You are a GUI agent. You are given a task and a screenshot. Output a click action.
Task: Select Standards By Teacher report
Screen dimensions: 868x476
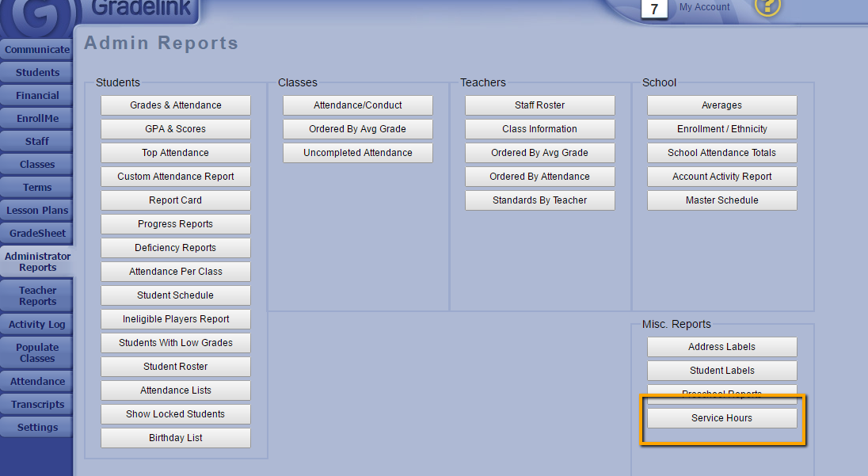click(540, 200)
